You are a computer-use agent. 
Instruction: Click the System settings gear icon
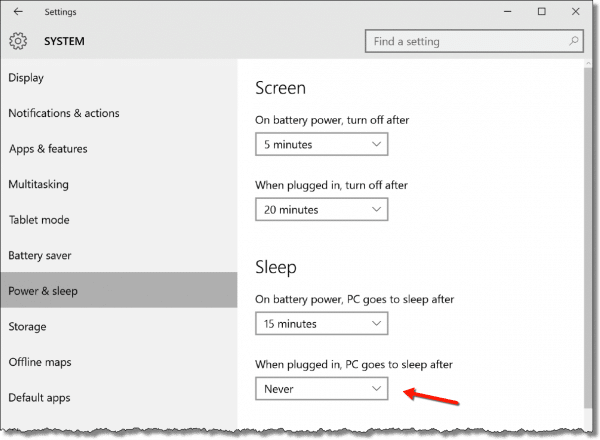click(18, 41)
